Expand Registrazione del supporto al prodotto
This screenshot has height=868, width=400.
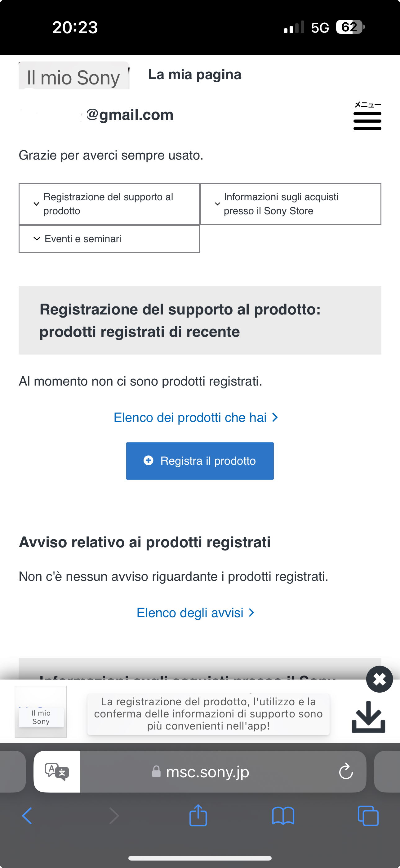click(109, 204)
